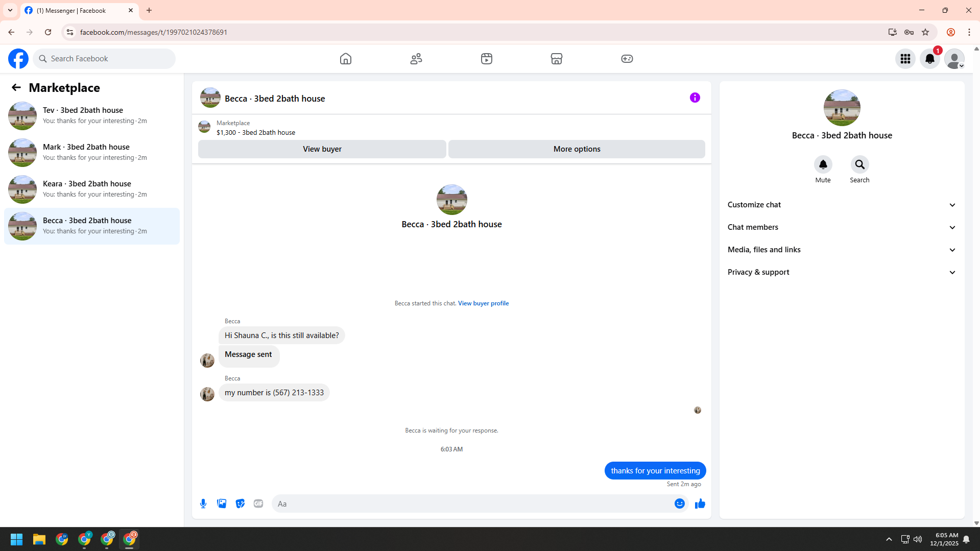This screenshot has height=551, width=980.
Task: Show hidden system tray icons
Action: 889,539
